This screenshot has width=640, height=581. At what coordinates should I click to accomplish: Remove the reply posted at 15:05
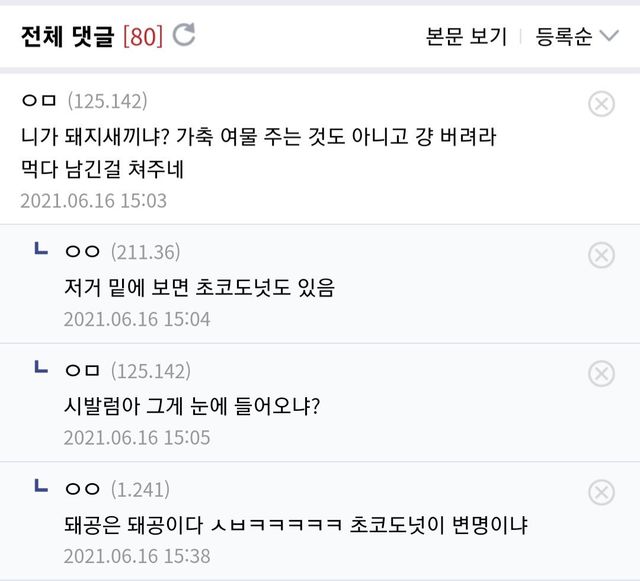(601, 374)
